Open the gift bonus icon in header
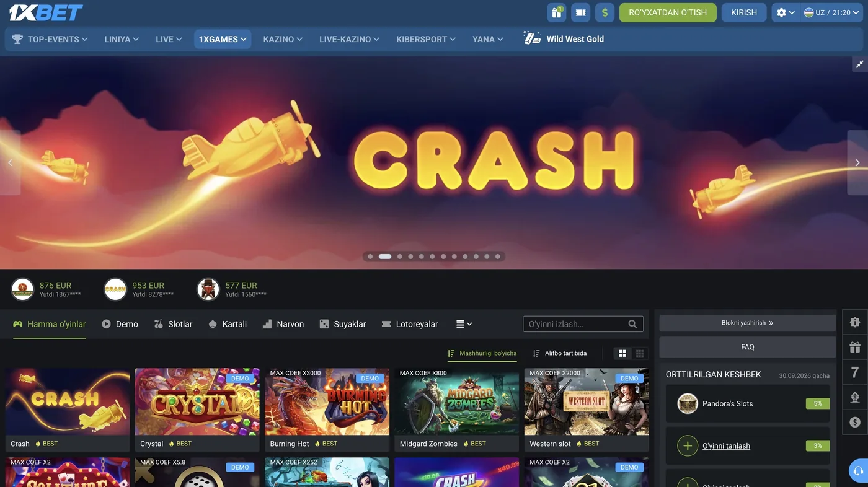The height and width of the screenshot is (487, 868). 556,12
